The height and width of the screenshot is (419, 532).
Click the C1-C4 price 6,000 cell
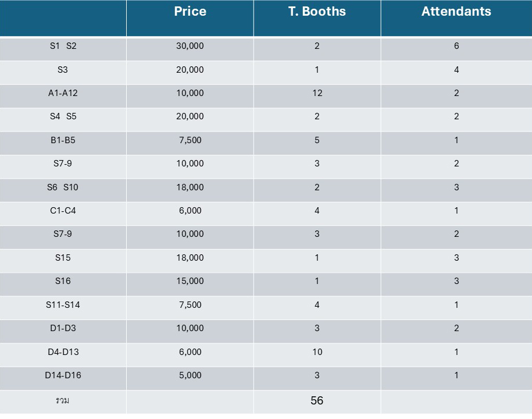pyautogui.click(x=190, y=211)
